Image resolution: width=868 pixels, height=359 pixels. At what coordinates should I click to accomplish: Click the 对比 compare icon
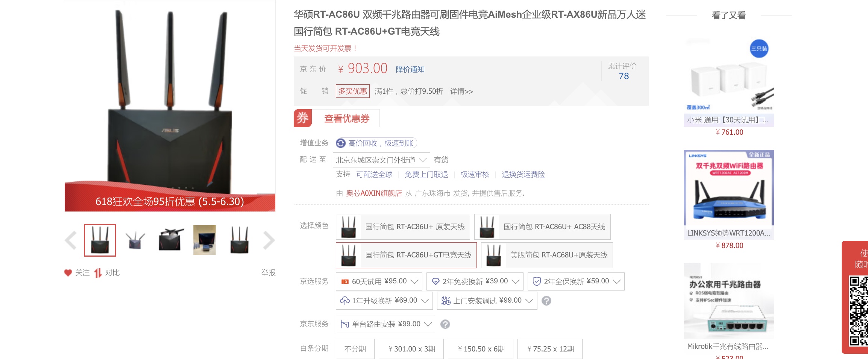coord(99,272)
